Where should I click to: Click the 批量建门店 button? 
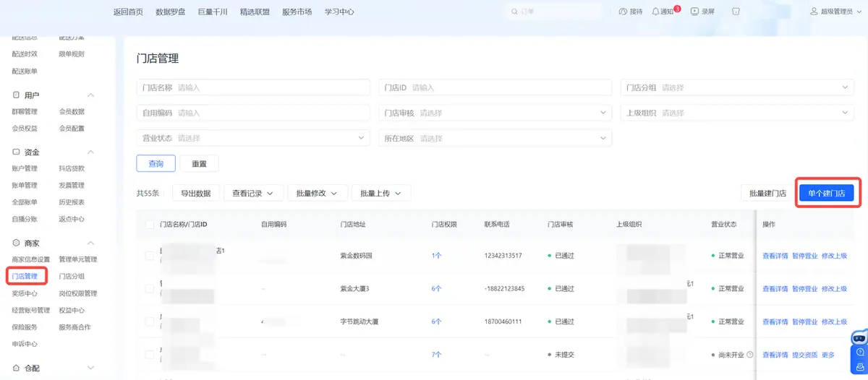pyautogui.click(x=767, y=193)
